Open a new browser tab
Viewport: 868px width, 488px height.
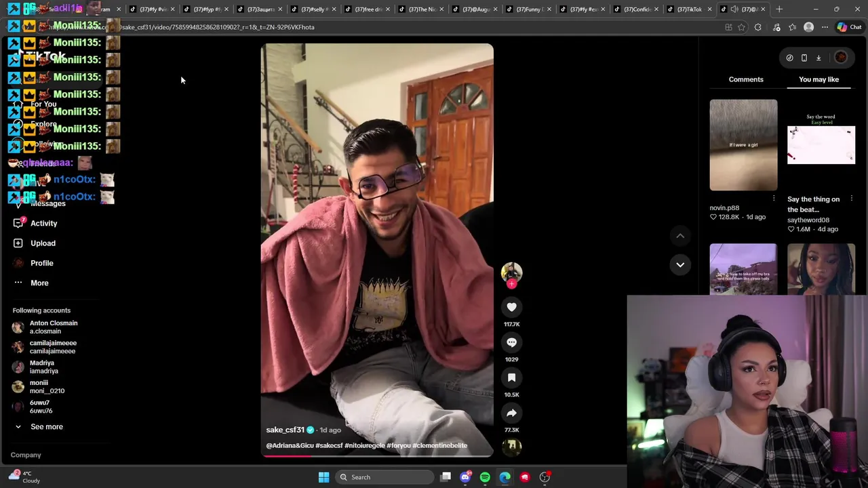click(x=779, y=9)
